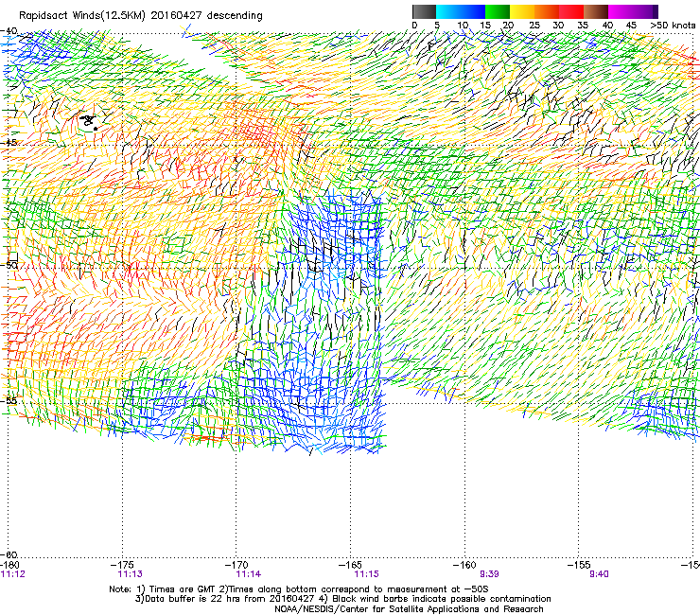Click the -55 latitude axis label
The image size is (700, 615).
(x=9, y=400)
